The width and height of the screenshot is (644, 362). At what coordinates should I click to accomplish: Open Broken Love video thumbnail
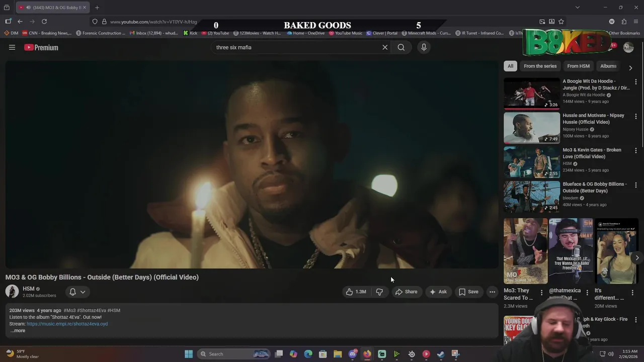pos(532,162)
